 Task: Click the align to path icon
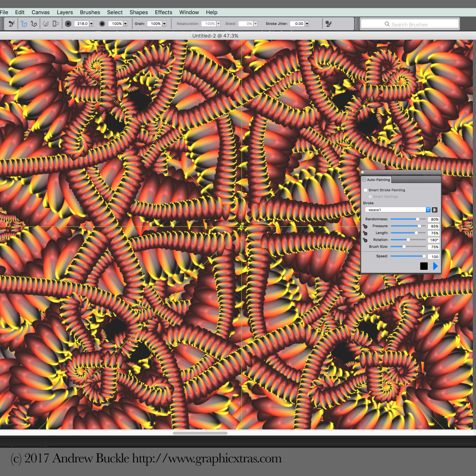pos(46,24)
